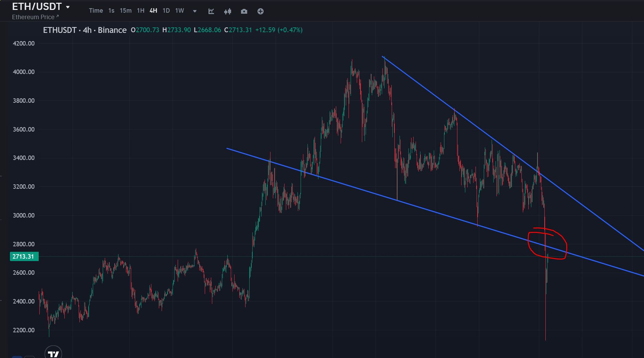Viewport: 644px width, 358px height.
Task: Switch chart to the 1D timeframe
Action: click(x=166, y=11)
